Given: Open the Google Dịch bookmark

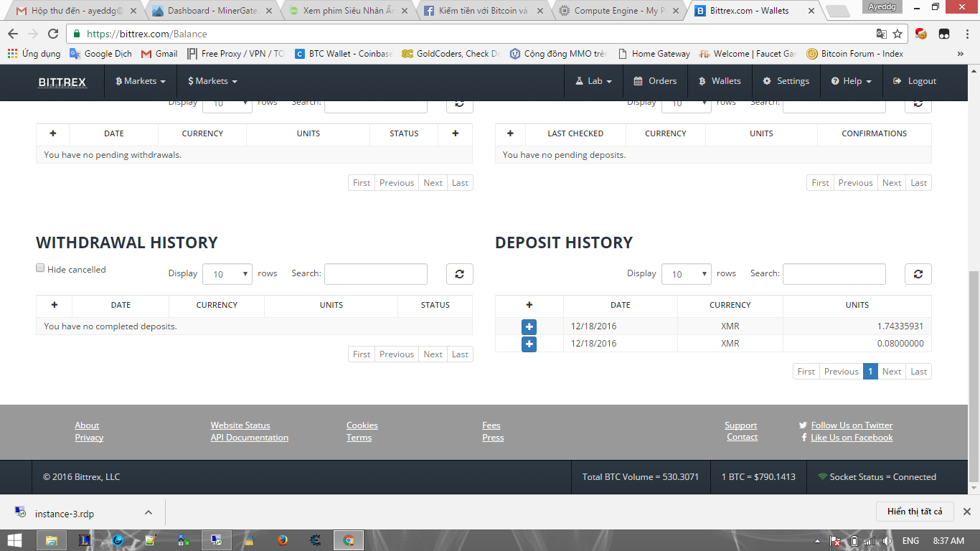Looking at the screenshot, I should coord(101,54).
